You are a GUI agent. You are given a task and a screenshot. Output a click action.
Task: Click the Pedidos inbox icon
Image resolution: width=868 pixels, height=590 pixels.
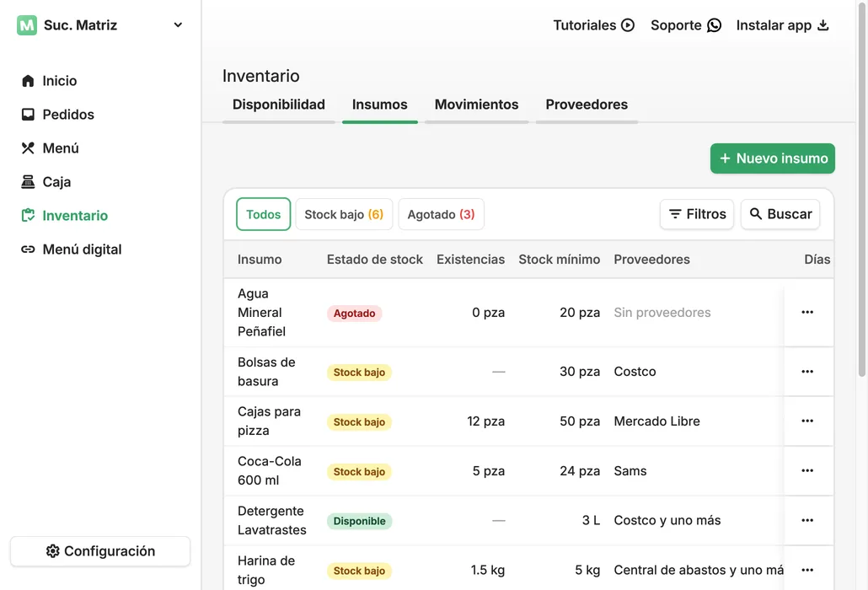click(x=28, y=115)
